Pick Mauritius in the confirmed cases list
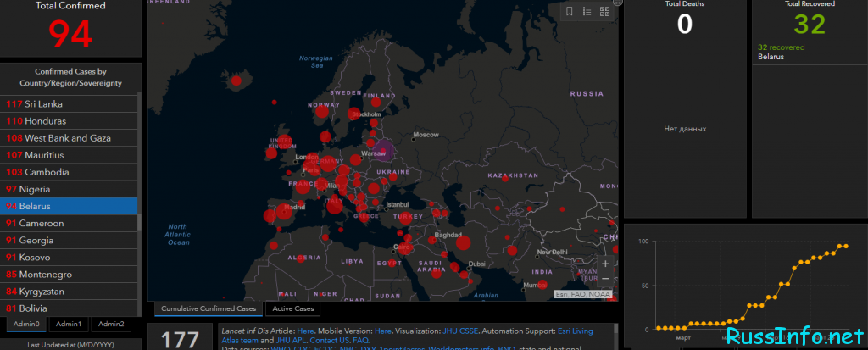 point(69,155)
